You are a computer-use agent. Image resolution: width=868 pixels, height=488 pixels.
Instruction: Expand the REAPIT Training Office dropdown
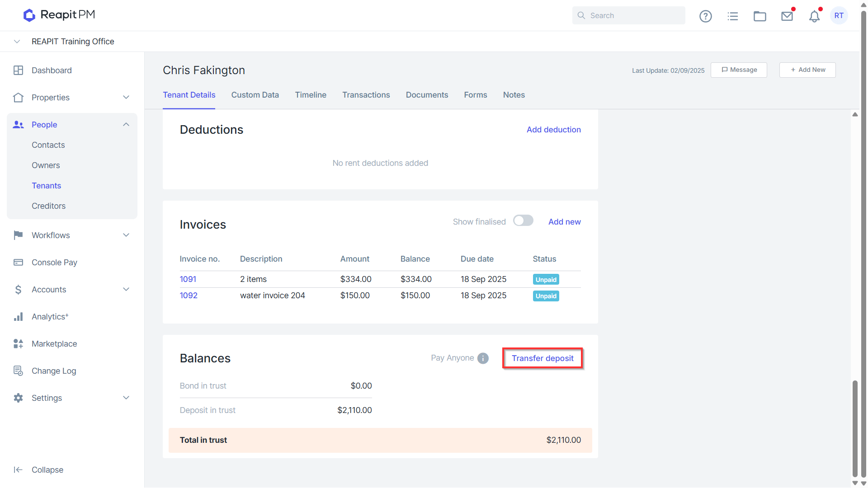17,41
